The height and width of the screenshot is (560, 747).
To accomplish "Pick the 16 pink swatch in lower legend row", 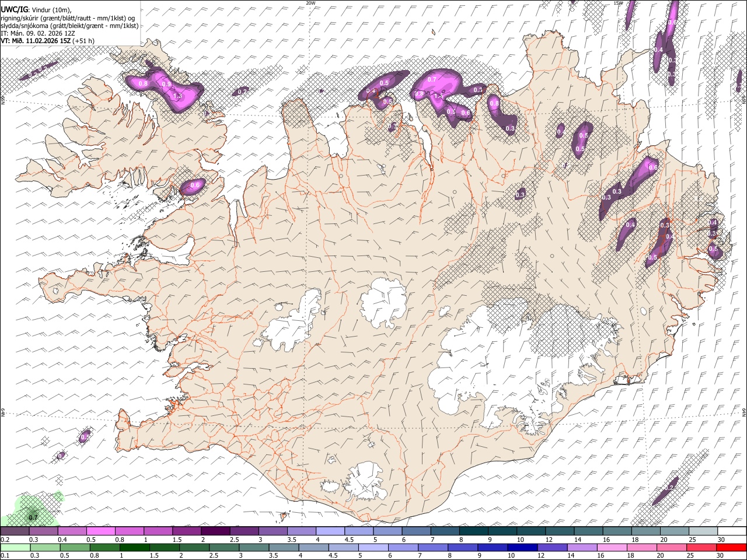I will point(612,547).
